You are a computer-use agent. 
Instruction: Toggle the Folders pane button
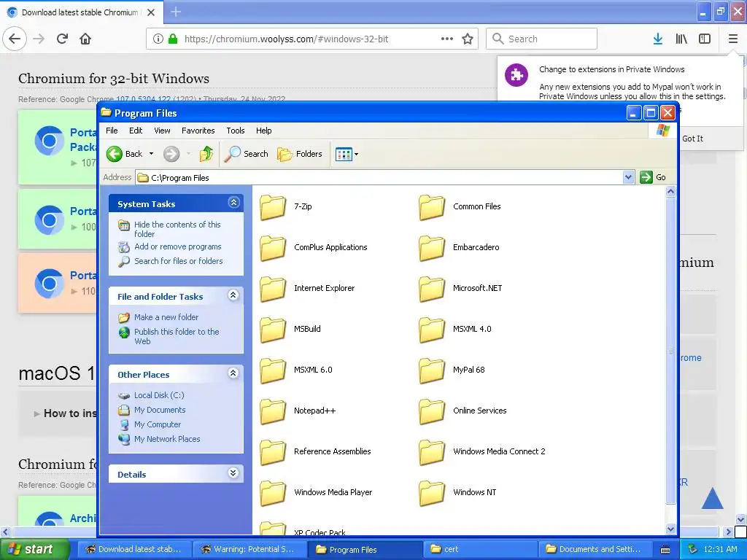coord(300,154)
